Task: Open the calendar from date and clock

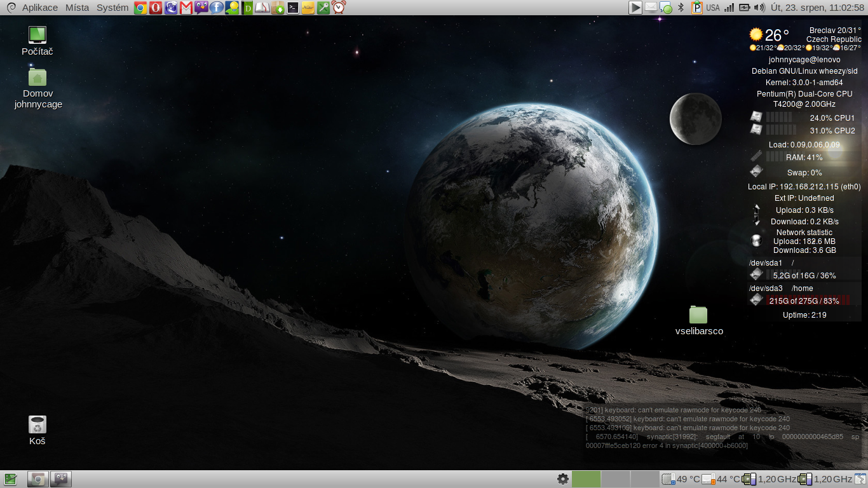Action: click(x=817, y=8)
